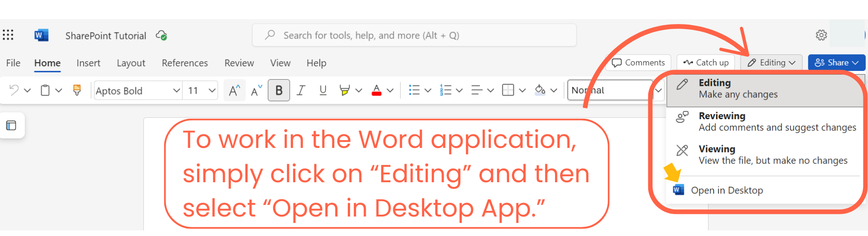
Task: Open the Editing mode dropdown
Action: click(x=772, y=63)
